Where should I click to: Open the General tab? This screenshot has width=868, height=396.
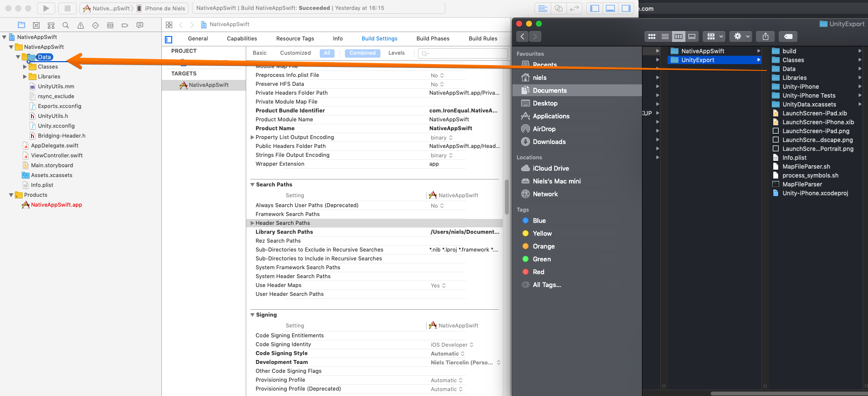click(x=198, y=39)
